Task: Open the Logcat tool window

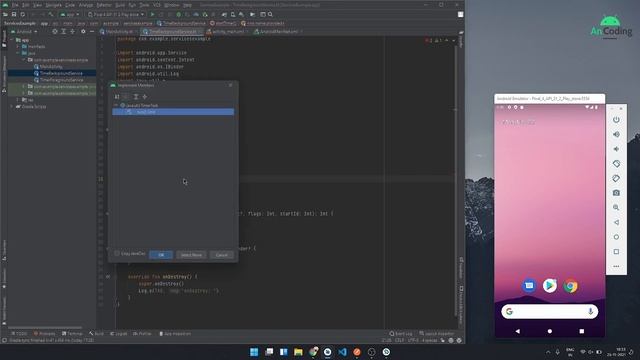Action: pyautogui.click(x=119, y=333)
